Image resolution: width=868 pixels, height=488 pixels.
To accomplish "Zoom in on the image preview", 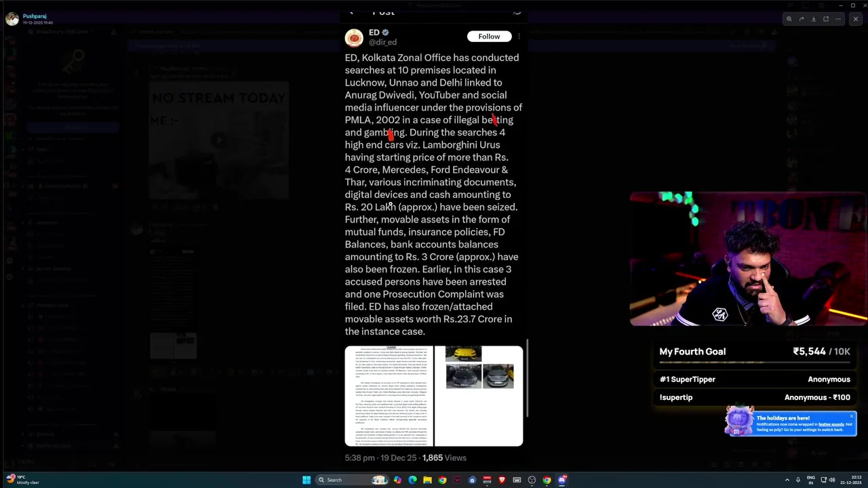I will (x=789, y=19).
